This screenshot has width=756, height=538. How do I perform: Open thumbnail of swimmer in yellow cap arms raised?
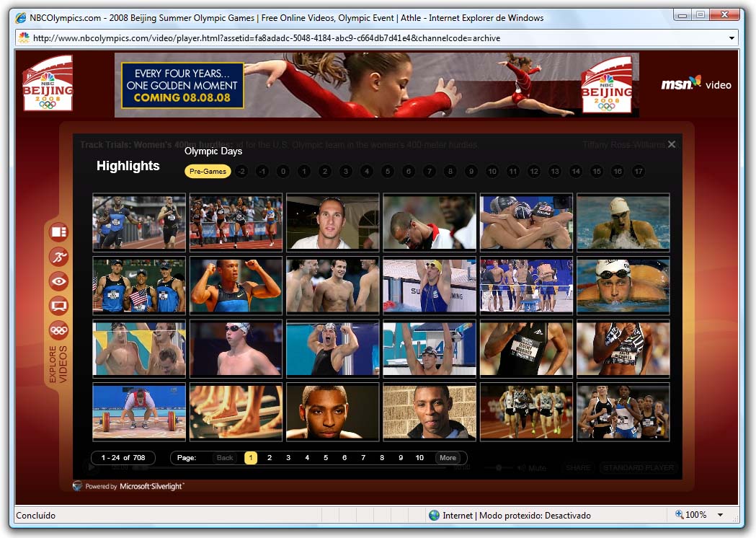[430, 286]
